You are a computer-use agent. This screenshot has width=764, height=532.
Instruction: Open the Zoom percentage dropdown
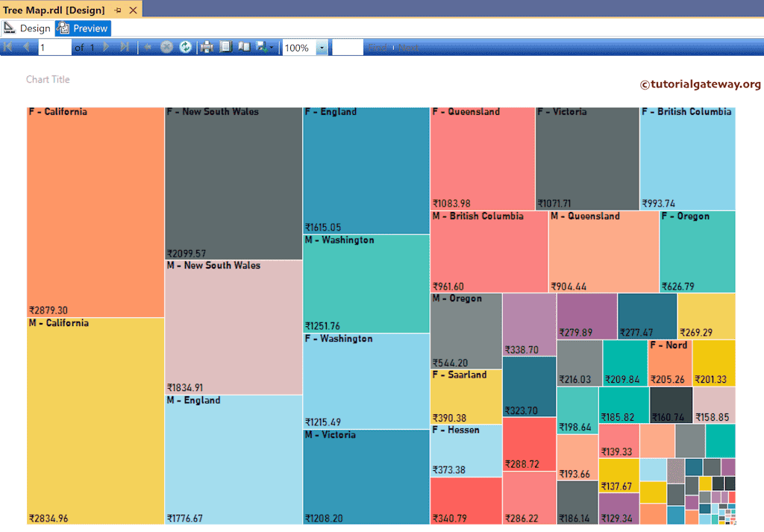(322, 47)
